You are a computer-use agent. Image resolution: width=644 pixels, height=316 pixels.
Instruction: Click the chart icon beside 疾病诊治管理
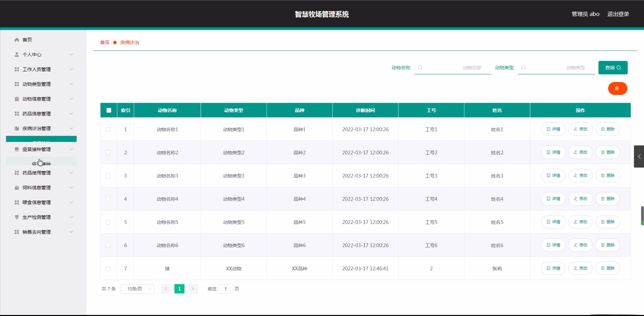[17, 129]
